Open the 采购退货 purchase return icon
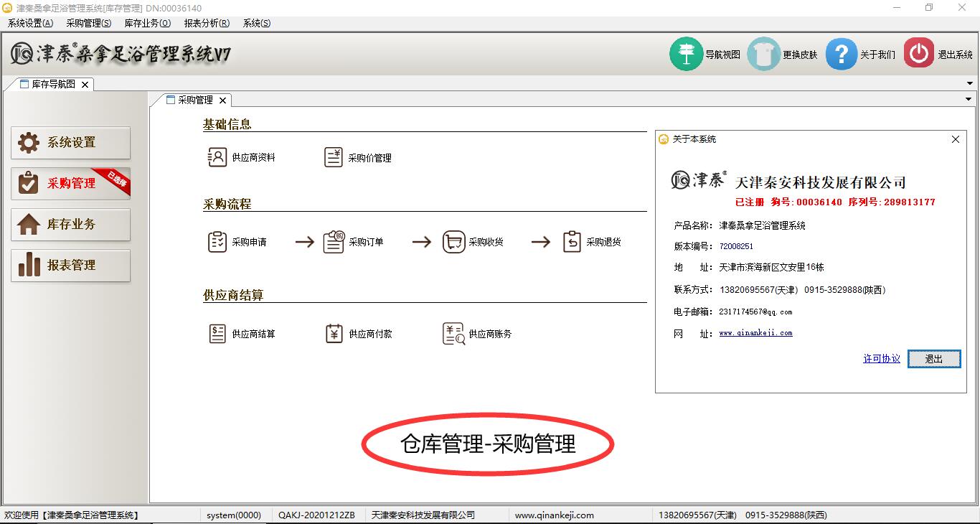The image size is (980, 524). pyautogui.click(x=572, y=242)
